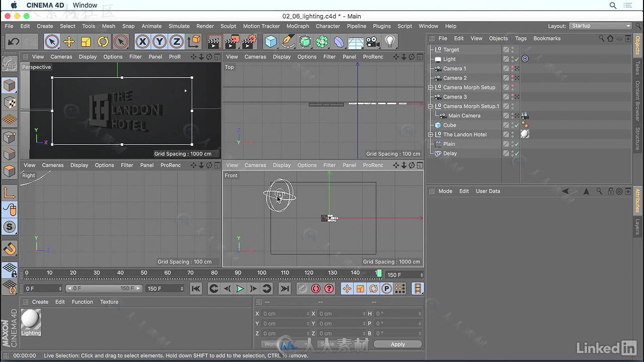
Task: Render to Picture Viewer icon
Action: point(232,41)
